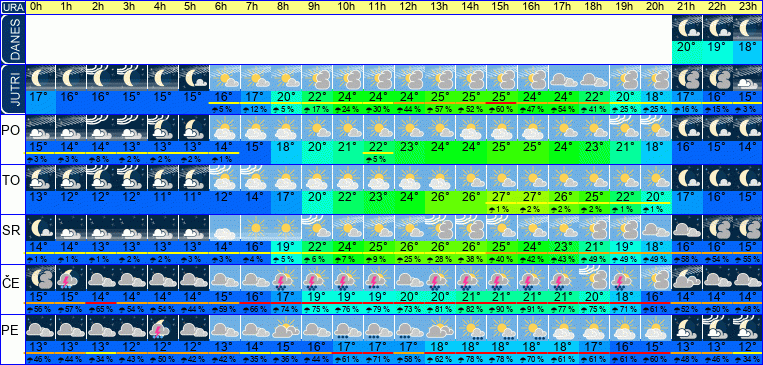
Task: Click the 91 % precipitation value in ČE
Action: 531,309
